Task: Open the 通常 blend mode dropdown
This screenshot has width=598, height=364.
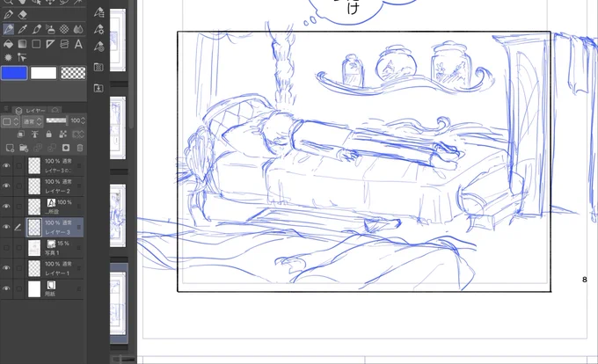Action: [32, 121]
